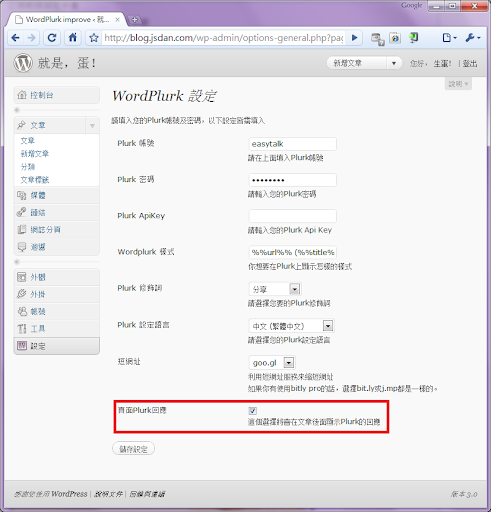
Task: Click the empty Plurk ApiKey field
Action: 292,216
